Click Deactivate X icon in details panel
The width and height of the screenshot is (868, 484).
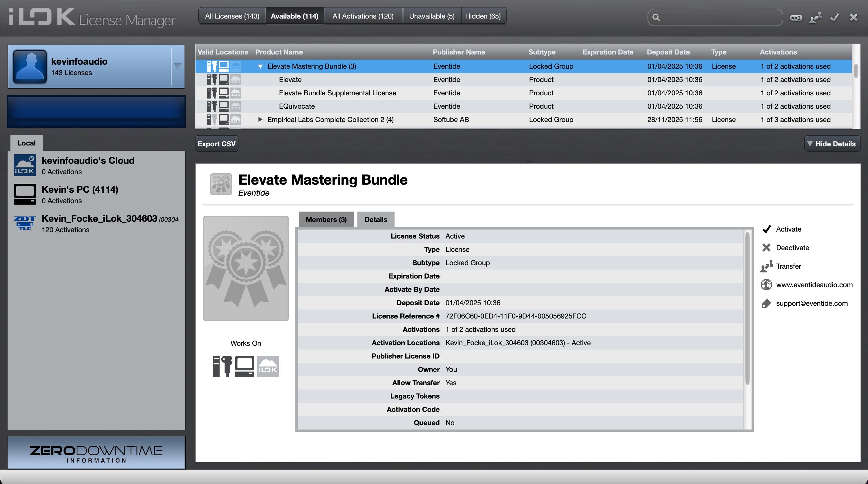(766, 248)
